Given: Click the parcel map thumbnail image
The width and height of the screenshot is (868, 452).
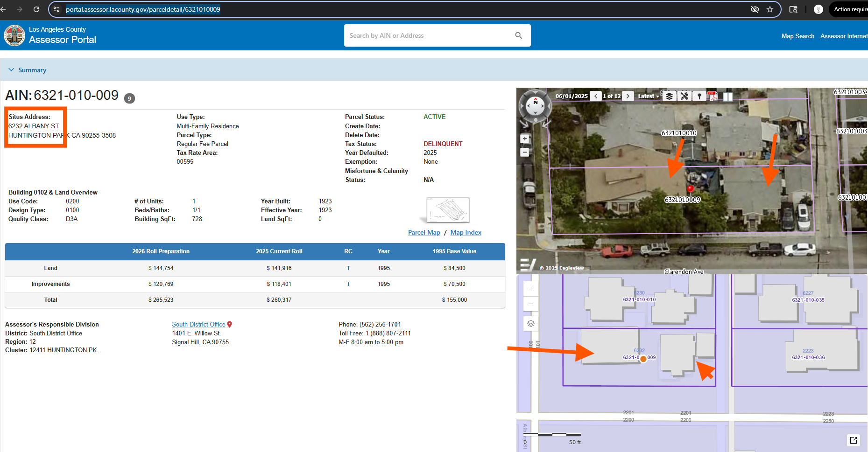Looking at the screenshot, I should tap(447, 210).
